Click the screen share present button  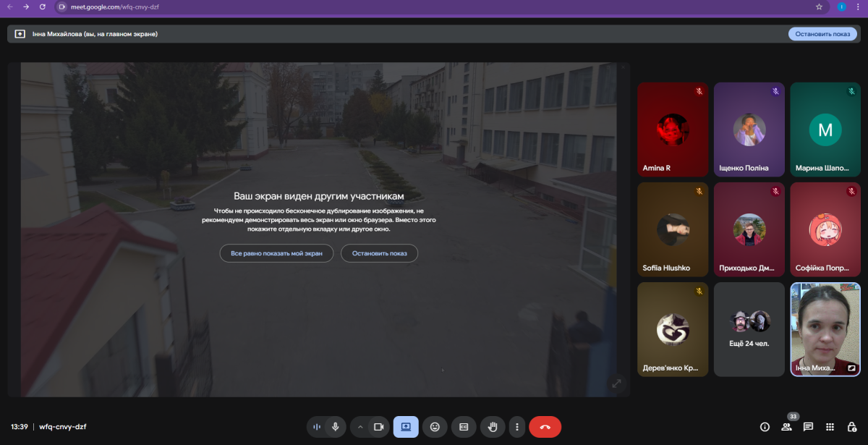point(406,427)
